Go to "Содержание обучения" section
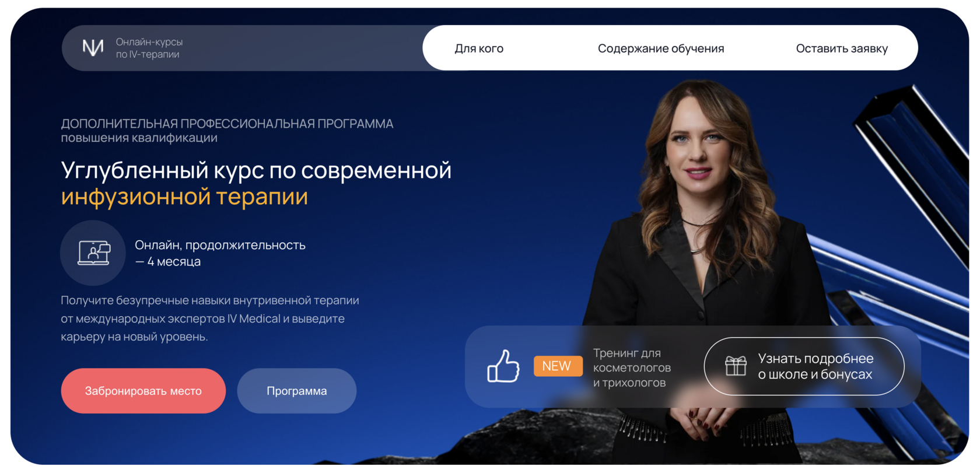 pos(661,48)
